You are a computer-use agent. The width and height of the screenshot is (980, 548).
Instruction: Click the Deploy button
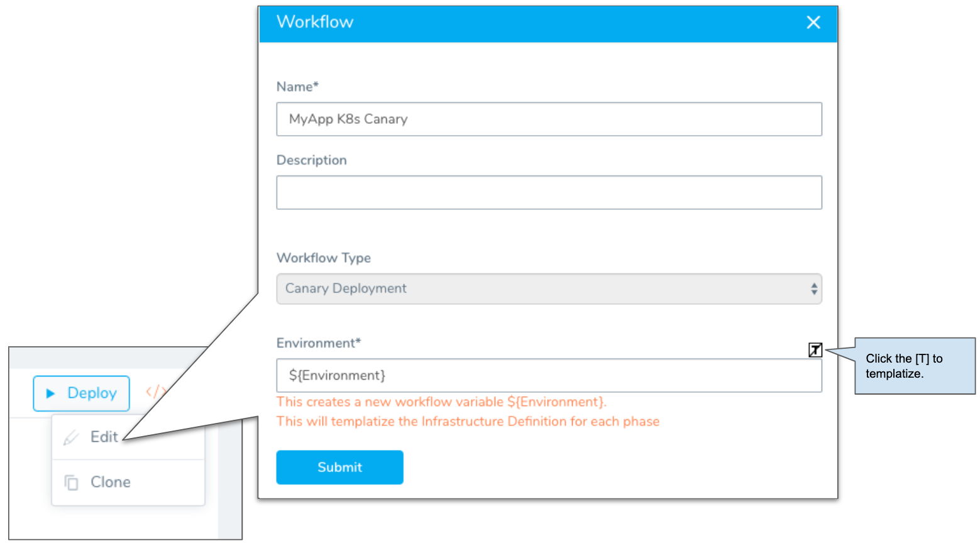[x=81, y=393]
